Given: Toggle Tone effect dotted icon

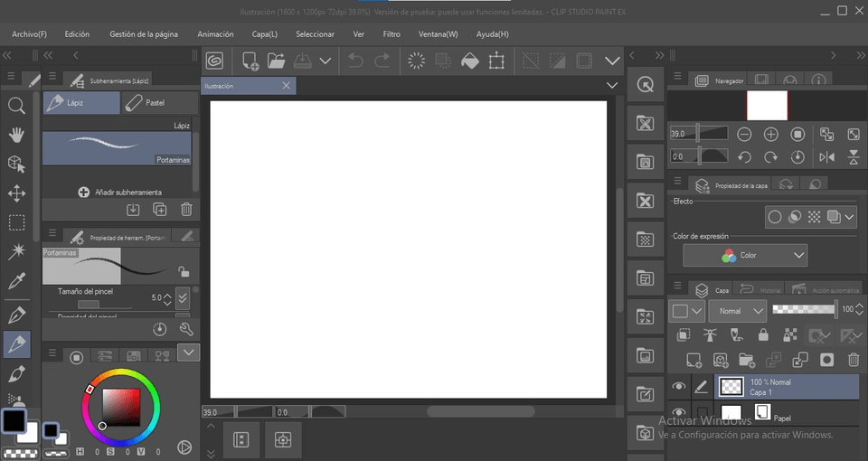Looking at the screenshot, I should pyautogui.click(x=814, y=217).
